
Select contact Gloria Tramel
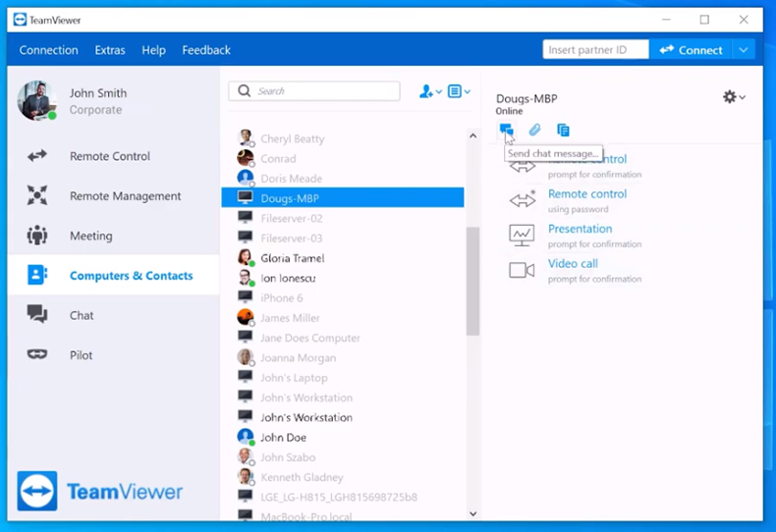(343, 258)
